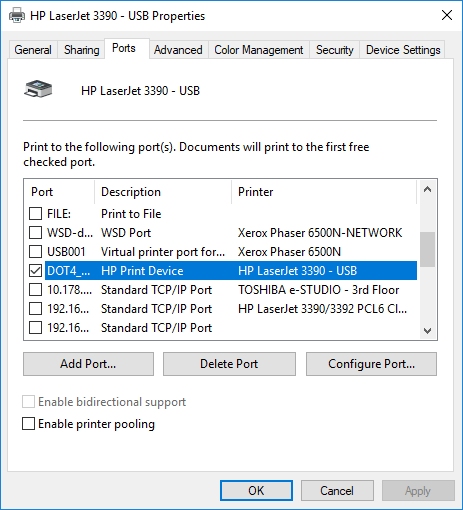Select the Print to File row
463x510 pixels.
click(x=222, y=214)
